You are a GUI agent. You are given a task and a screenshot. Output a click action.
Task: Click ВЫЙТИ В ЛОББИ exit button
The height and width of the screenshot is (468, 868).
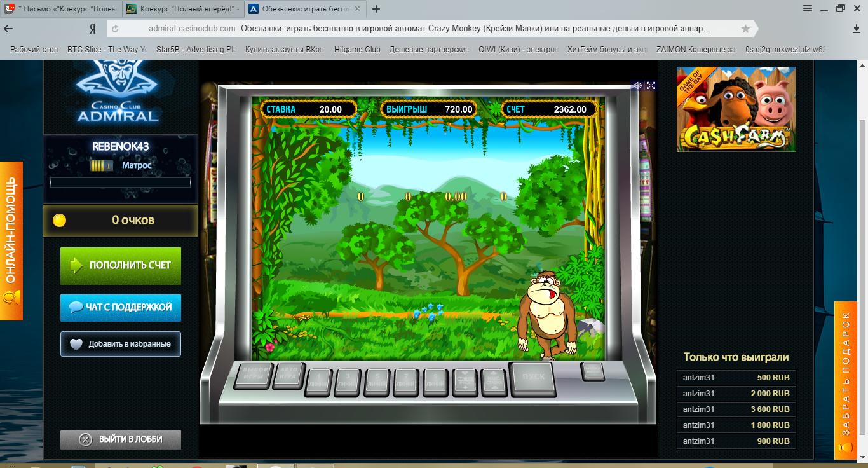coord(121,439)
